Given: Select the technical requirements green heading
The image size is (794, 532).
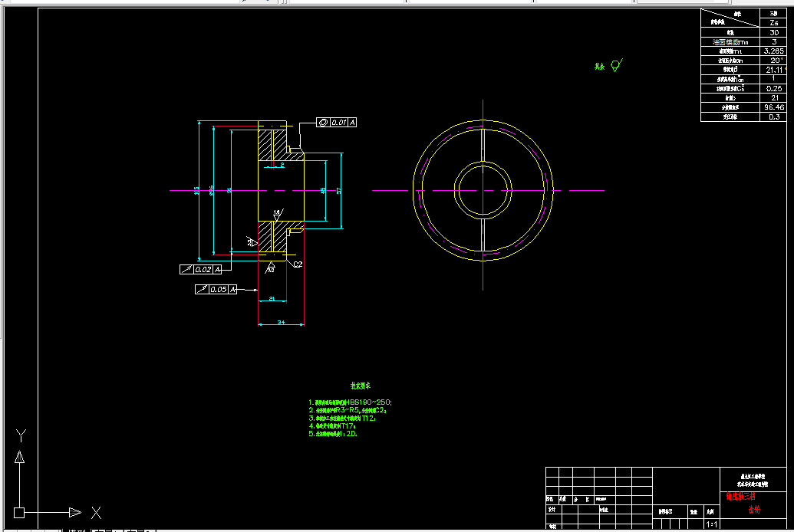Looking at the screenshot, I should pyautogui.click(x=360, y=386).
